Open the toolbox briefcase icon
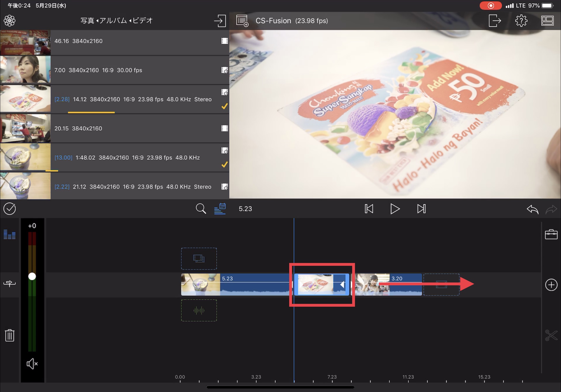Image resolution: width=561 pixels, height=392 pixels. [x=551, y=234]
